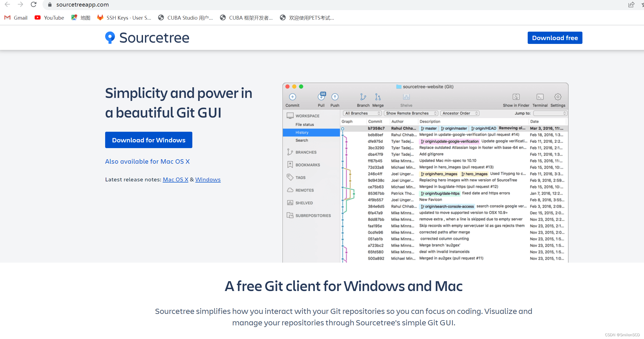
Task: Open the Ancestor Order dropdown
Action: (460, 113)
